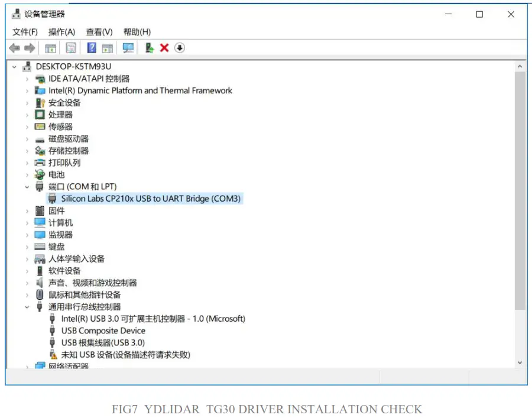
Task: Select USB Composite Device entry
Action: [x=102, y=330]
